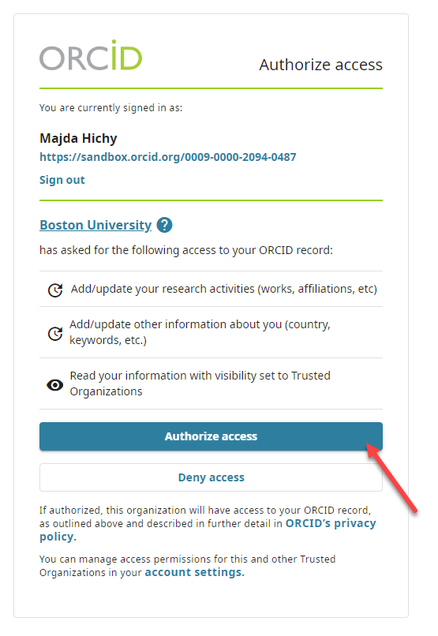
Task: Click the 'You are currently signed in as' text
Action: 111,108
